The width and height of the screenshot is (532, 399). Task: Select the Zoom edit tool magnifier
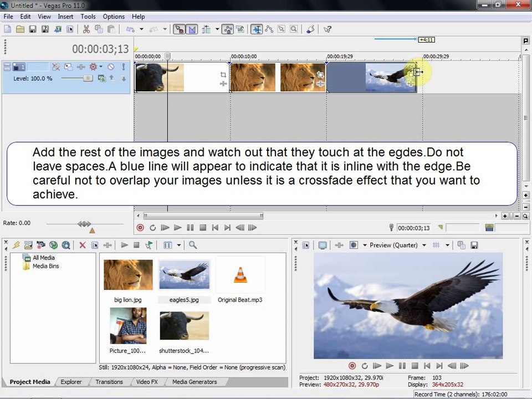[x=294, y=29]
